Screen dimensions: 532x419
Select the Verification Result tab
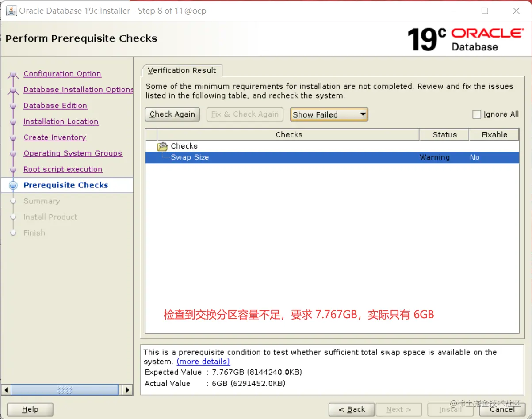coord(182,70)
